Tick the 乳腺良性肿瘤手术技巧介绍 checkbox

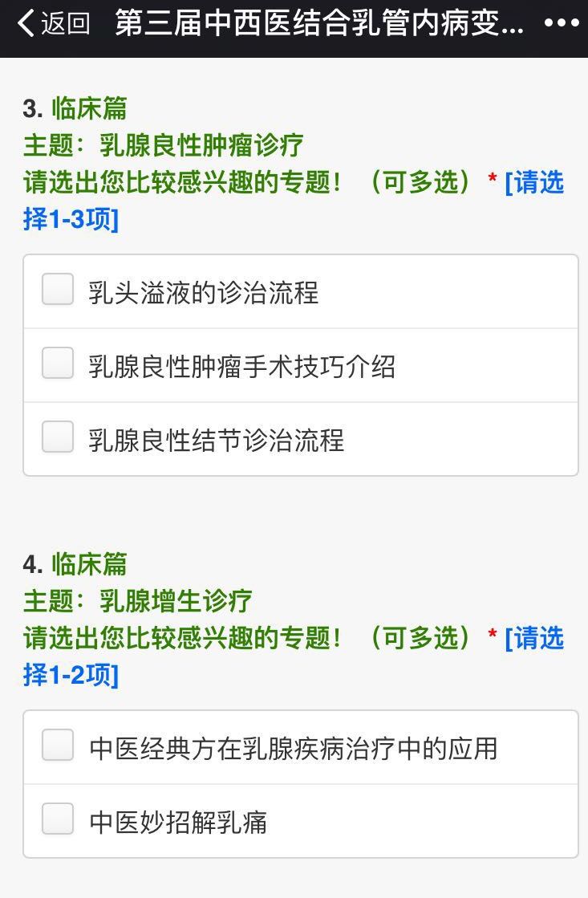tap(58, 363)
